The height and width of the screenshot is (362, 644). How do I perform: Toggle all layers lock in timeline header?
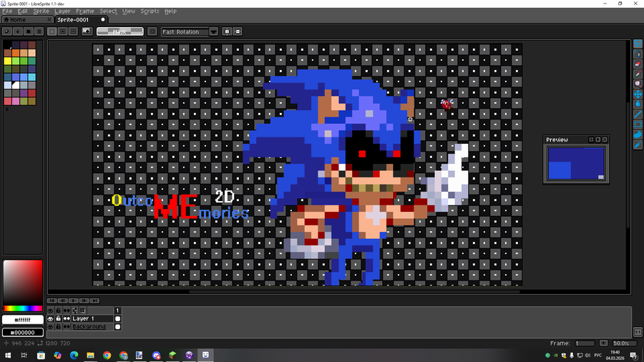(59, 310)
